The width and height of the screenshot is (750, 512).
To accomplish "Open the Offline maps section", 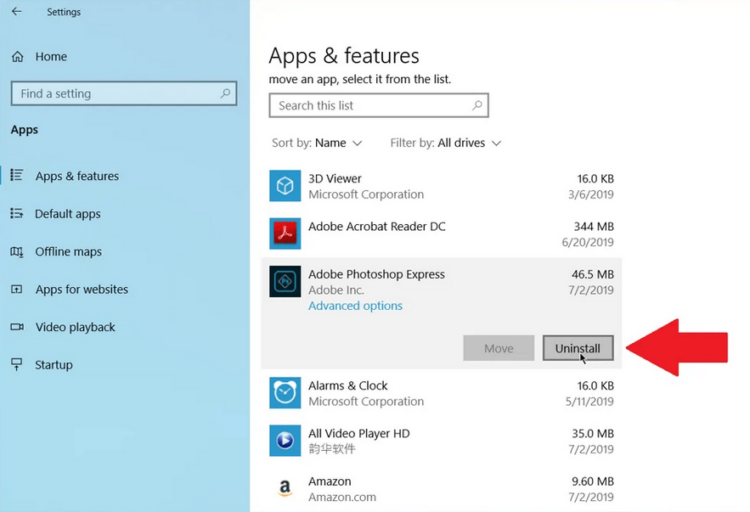I will pyautogui.click(x=68, y=252).
